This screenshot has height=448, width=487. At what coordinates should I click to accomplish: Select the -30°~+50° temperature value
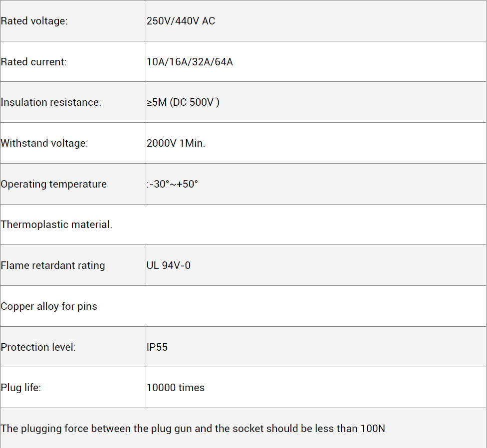[173, 184]
